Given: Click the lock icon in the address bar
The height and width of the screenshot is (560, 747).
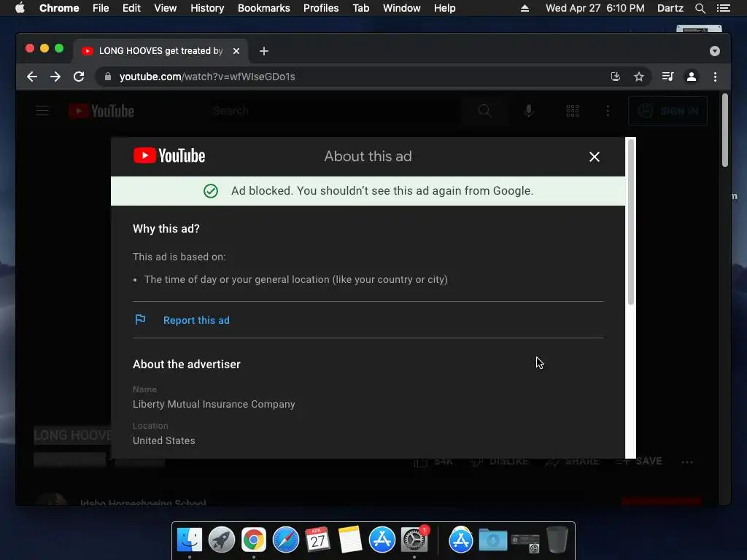Looking at the screenshot, I should (108, 77).
